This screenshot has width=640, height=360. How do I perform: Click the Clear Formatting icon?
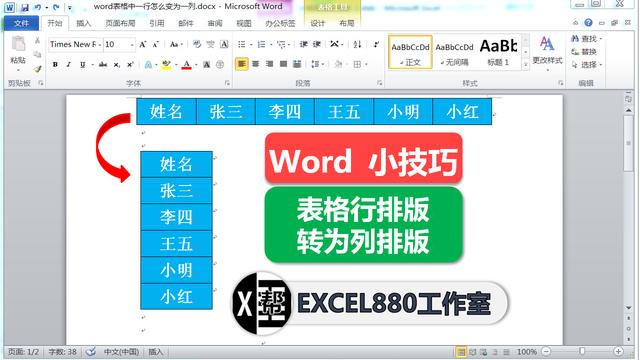click(197, 44)
